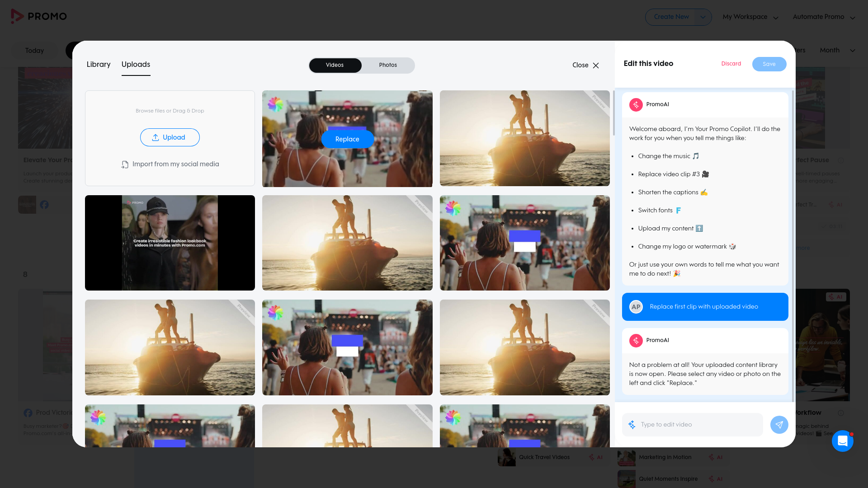868x488 pixels.
Task: Click the Quick Travel Videos thumbnail
Action: 507,457
